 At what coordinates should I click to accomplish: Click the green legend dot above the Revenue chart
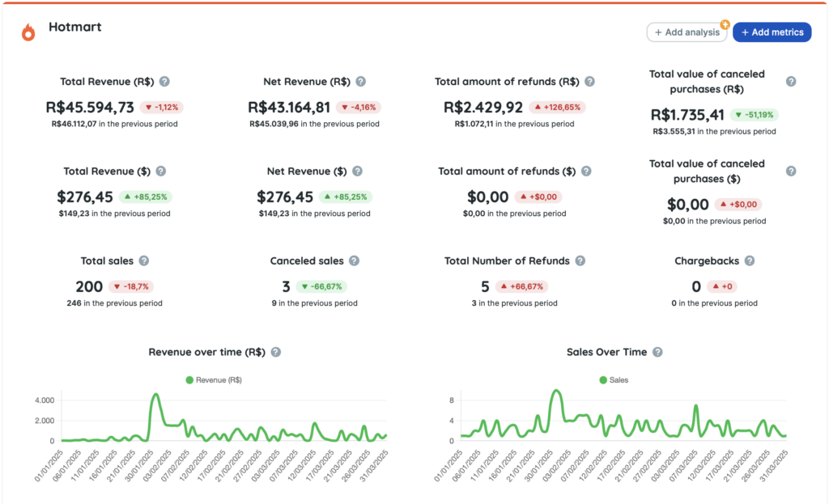189,379
